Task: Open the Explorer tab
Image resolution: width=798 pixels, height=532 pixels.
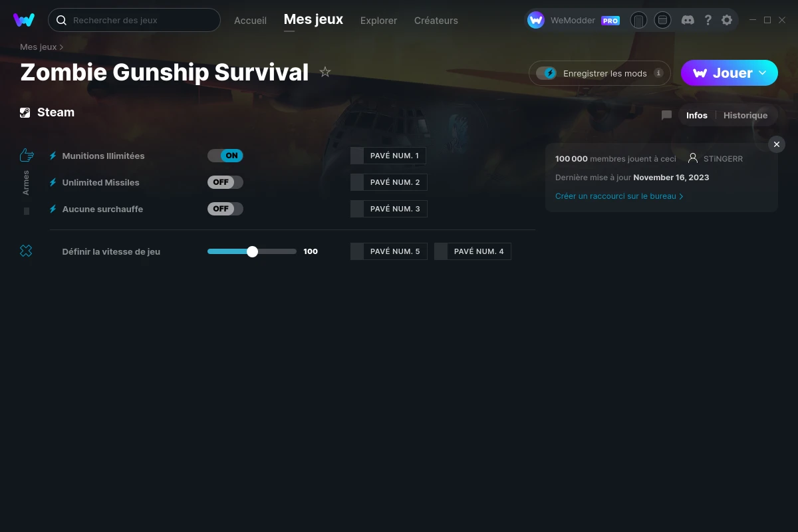Action: (378, 21)
